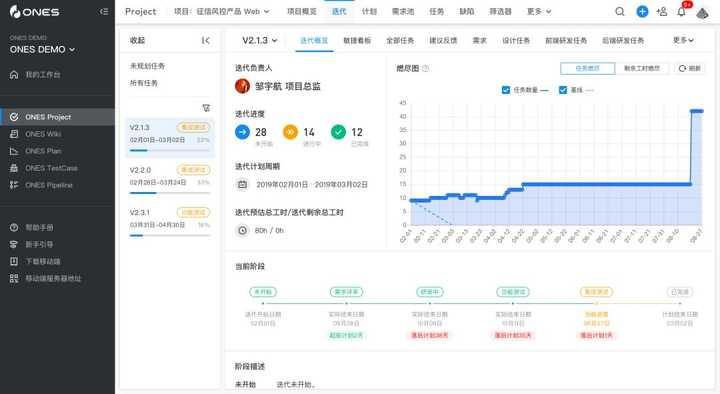720x394 pixels.
Task: Select the V2.2.0 iteration card
Action: [169, 180]
